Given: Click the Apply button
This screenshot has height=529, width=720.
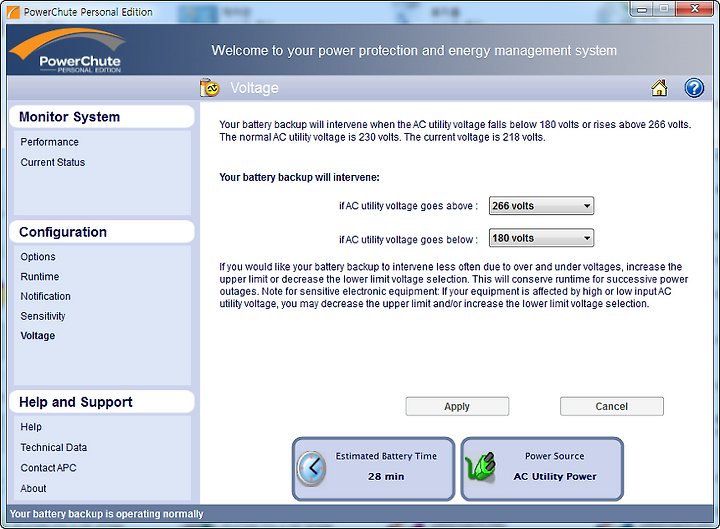Looking at the screenshot, I should 457,406.
